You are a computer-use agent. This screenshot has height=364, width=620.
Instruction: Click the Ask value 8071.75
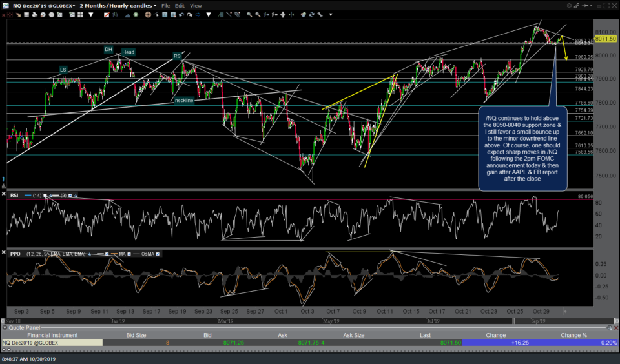(309, 343)
